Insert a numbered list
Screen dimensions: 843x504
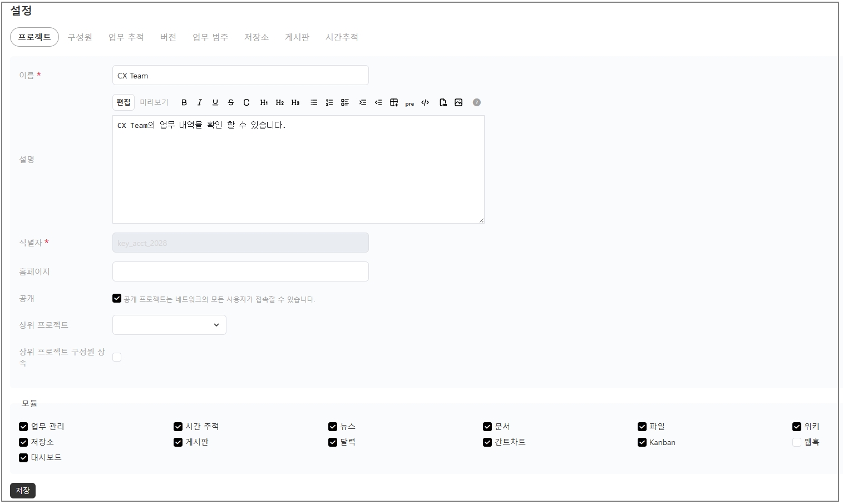pos(329,102)
